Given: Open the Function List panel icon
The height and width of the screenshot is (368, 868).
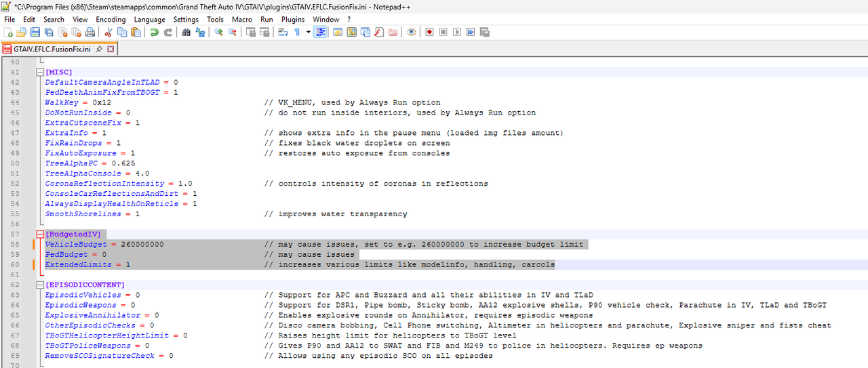Looking at the screenshot, I should [x=378, y=32].
